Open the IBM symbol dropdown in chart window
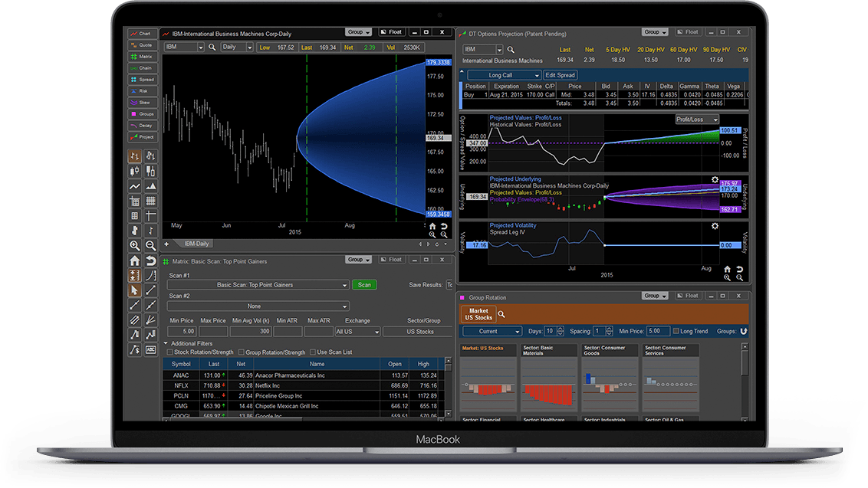Viewport: 868px width, 488px height. [x=200, y=47]
